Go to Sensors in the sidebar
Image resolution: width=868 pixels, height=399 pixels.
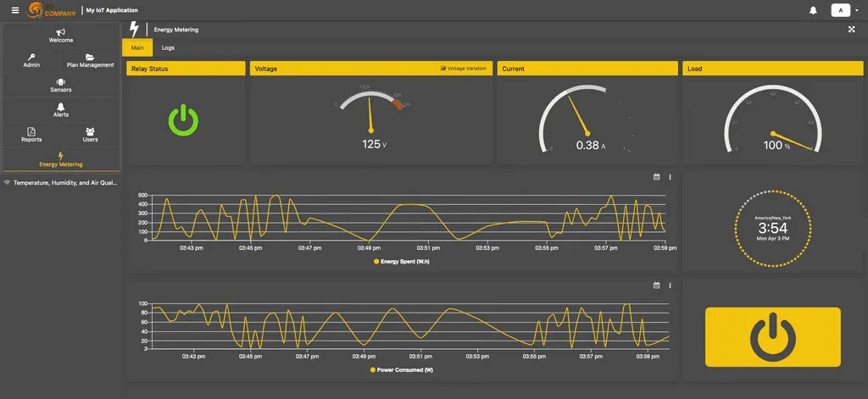click(61, 85)
